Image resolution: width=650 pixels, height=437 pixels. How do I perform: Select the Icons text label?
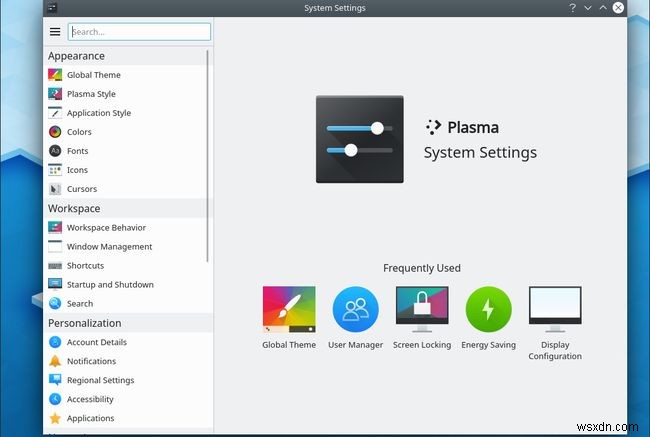77,170
